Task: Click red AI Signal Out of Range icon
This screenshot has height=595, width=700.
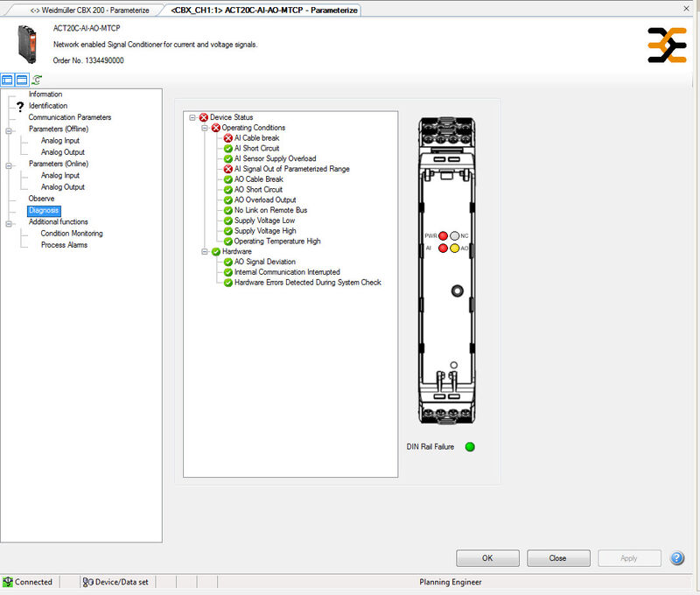Action: (x=228, y=169)
